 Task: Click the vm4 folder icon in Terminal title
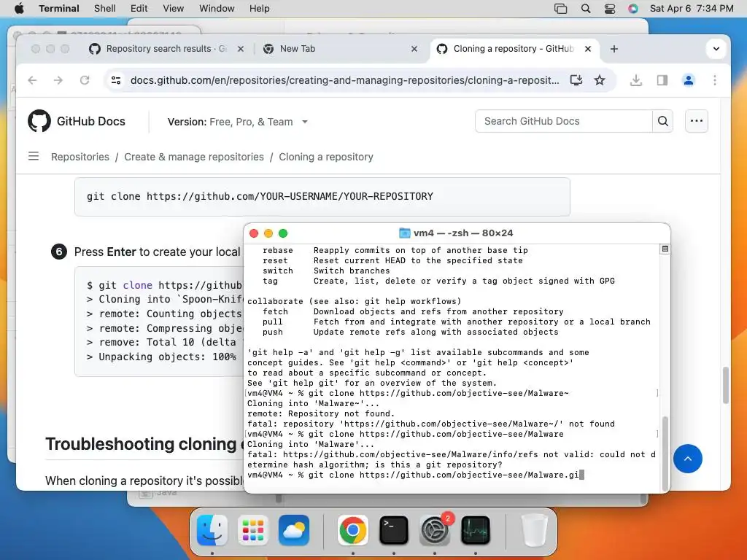(404, 233)
